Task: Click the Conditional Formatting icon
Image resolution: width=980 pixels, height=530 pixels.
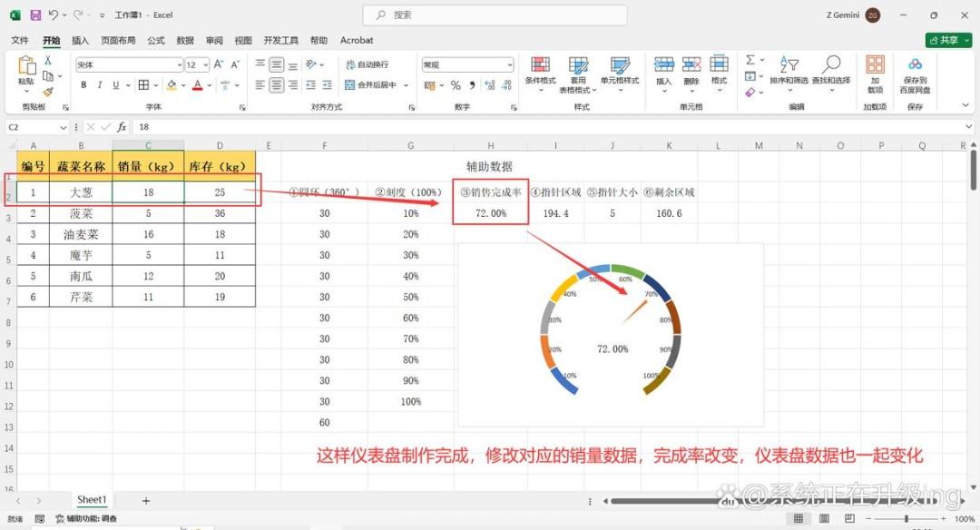Action: coord(540,65)
